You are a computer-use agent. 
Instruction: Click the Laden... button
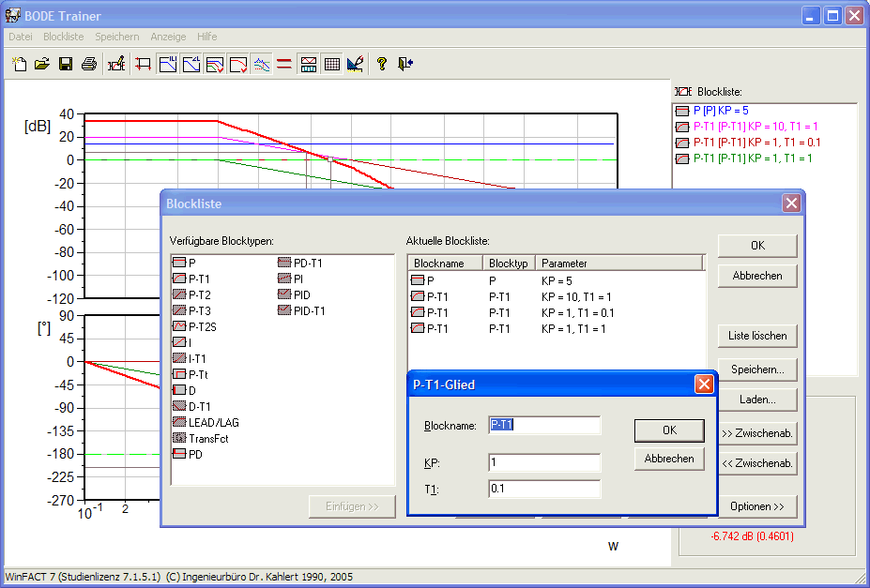coord(757,399)
